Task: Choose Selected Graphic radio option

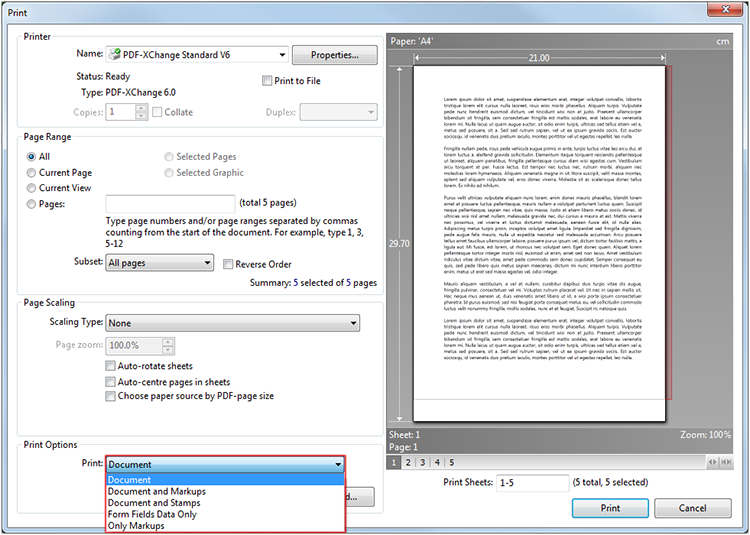Action: pyautogui.click(x=169, y=173)
